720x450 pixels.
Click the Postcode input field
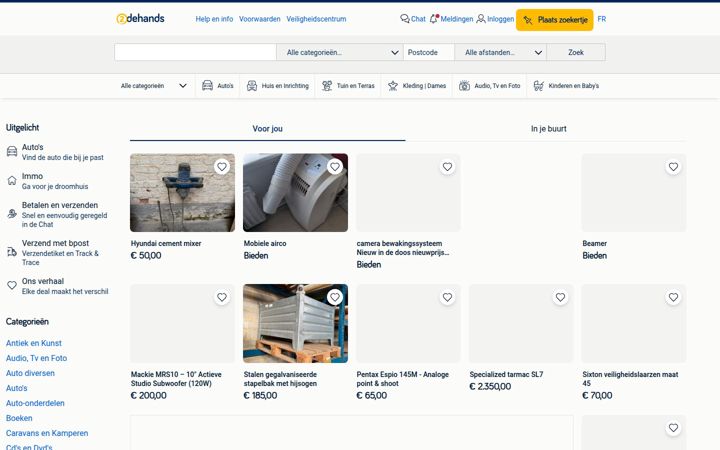pos(429,52)
